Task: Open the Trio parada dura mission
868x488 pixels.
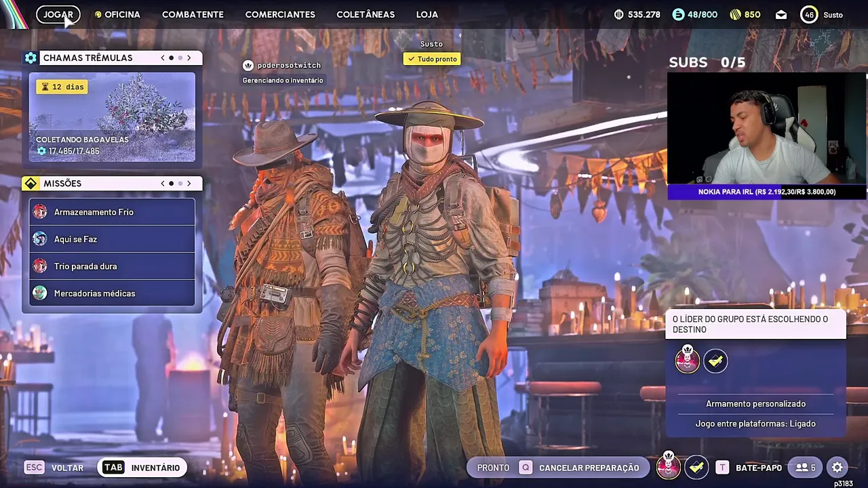Action: click(x=112, y=266)
